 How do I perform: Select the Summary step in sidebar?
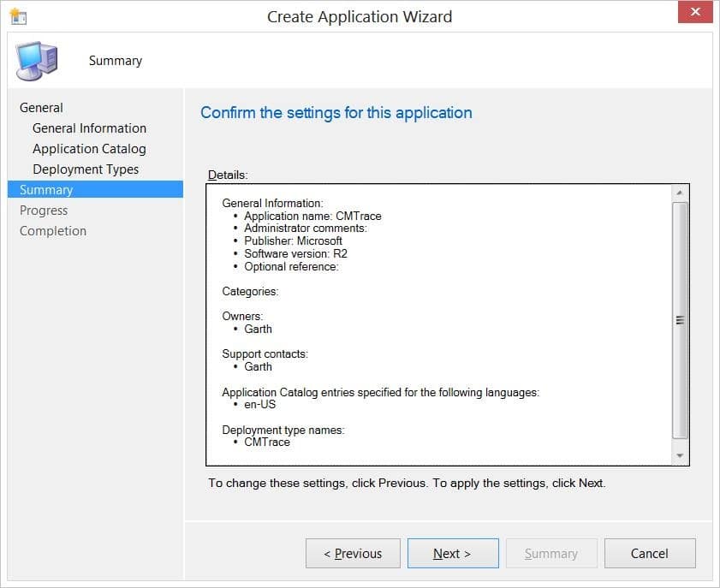(46, 190)
